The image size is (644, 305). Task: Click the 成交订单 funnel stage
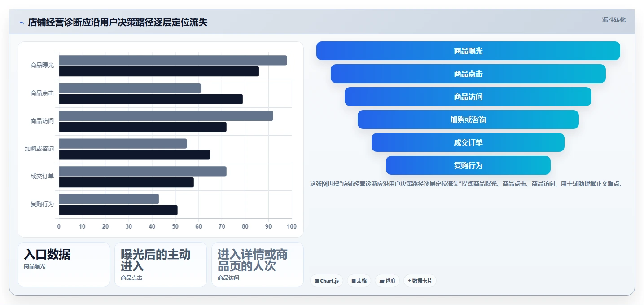468,142
